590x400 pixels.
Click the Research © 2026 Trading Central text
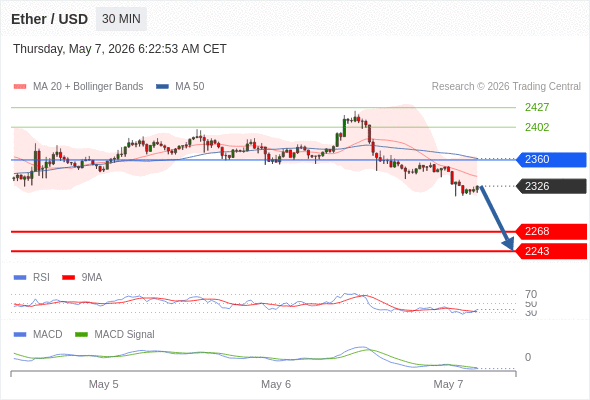506,87
